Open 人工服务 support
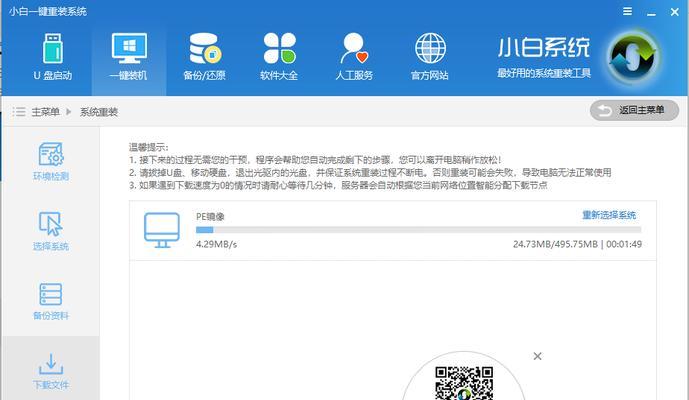The height and width of the screenshot is (400, 689). [354, 57]
